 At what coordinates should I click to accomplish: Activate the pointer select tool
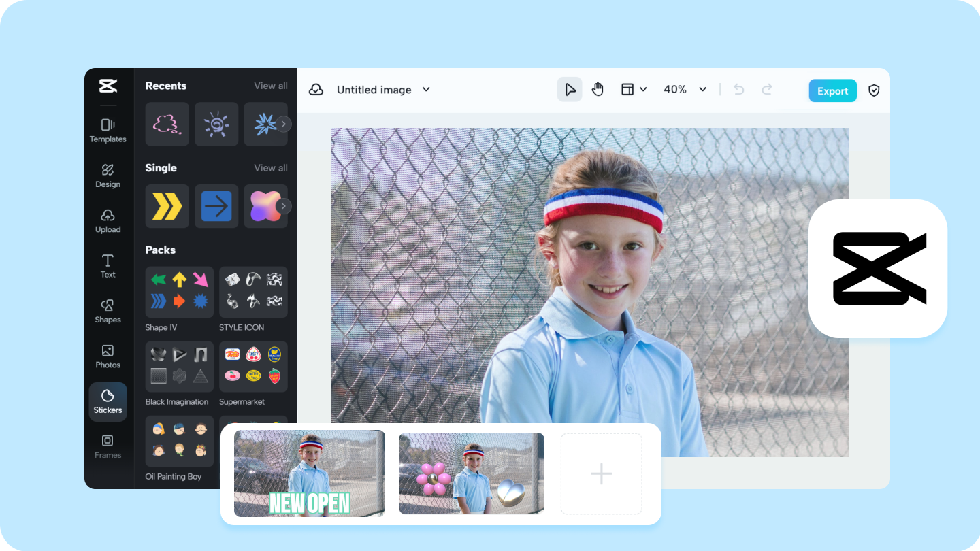[570, 89]
